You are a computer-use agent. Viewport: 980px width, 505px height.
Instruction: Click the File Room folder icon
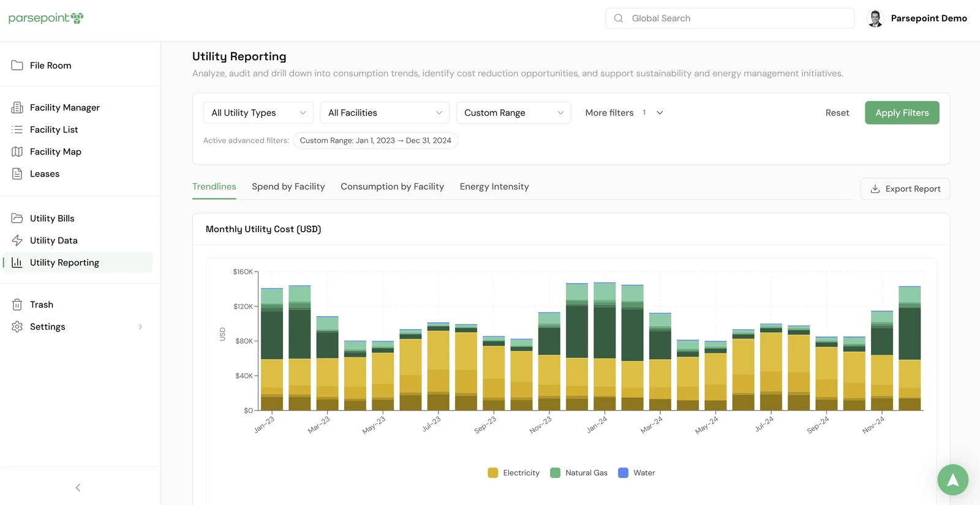click(x=17, y=66)
